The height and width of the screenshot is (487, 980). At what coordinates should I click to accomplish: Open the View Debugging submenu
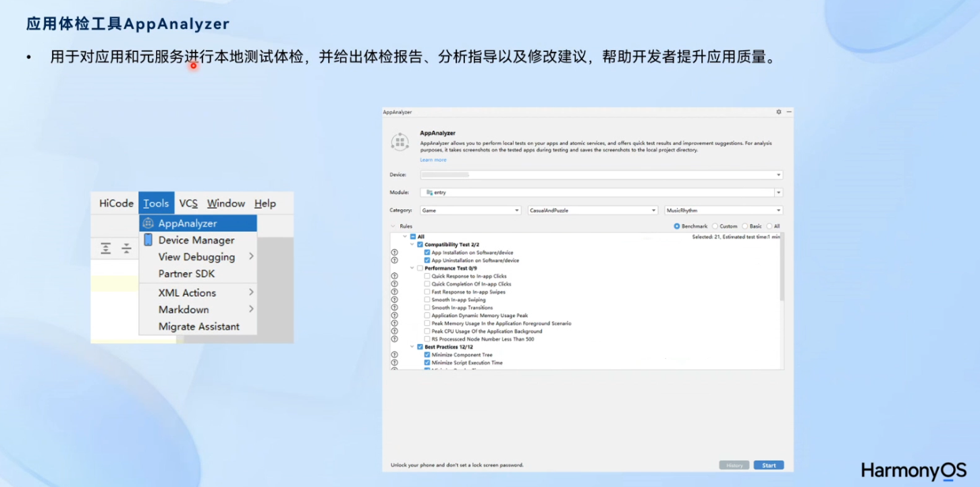(x=198, y=257)
